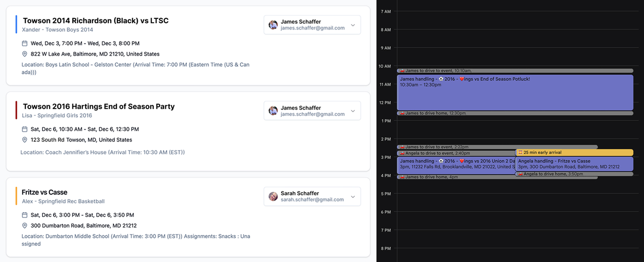Click icon on '25 min early arrival' event
The height and width of the screenshot is (262, 644).
pyautogui.click(x=521, y=152)
